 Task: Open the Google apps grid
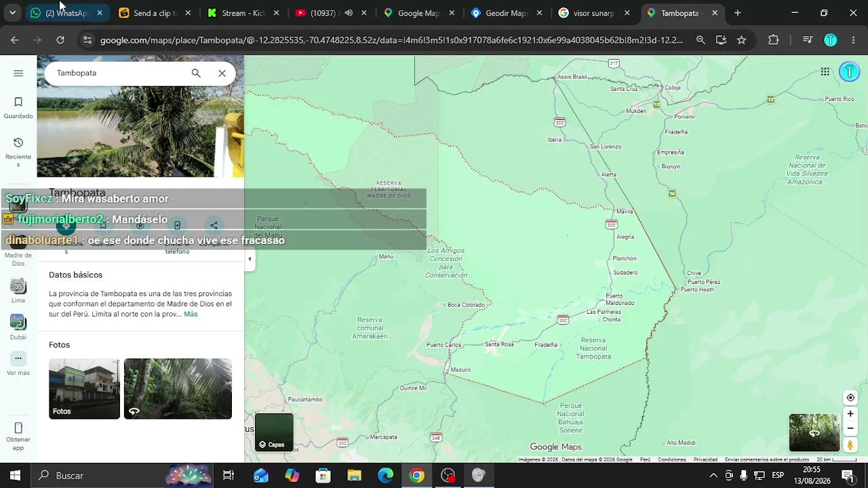point(825,72)
